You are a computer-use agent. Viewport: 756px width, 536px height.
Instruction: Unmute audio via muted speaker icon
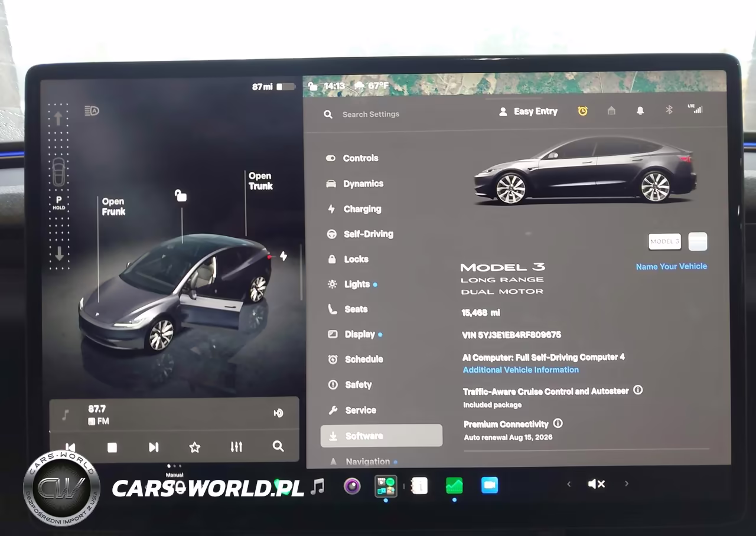597,484
